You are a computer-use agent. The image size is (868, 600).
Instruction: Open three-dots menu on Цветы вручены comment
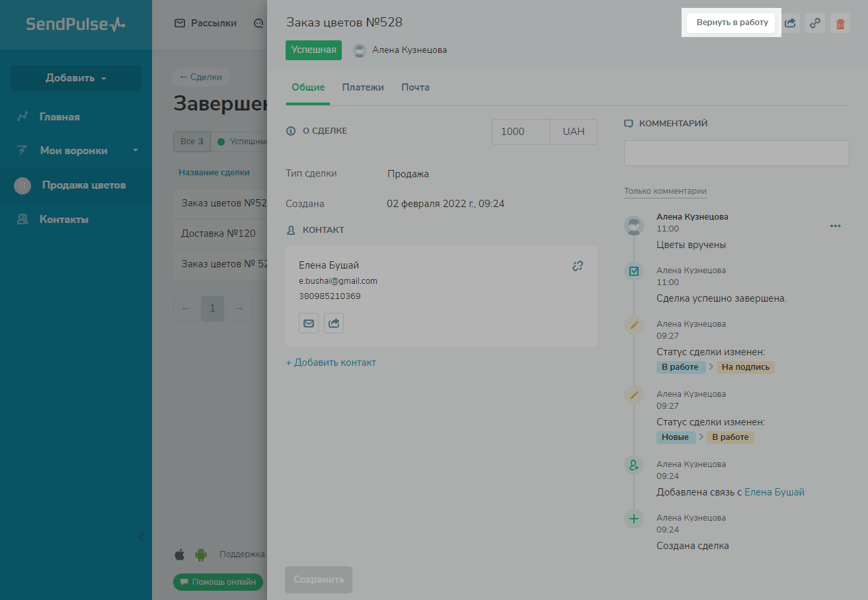click(x=835, y=226)
